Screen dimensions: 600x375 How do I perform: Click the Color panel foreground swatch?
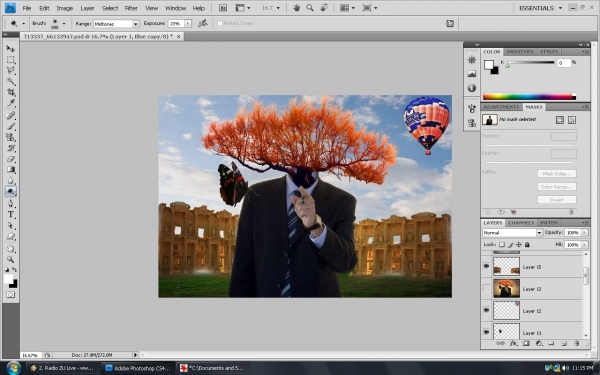tap(488, 65)
